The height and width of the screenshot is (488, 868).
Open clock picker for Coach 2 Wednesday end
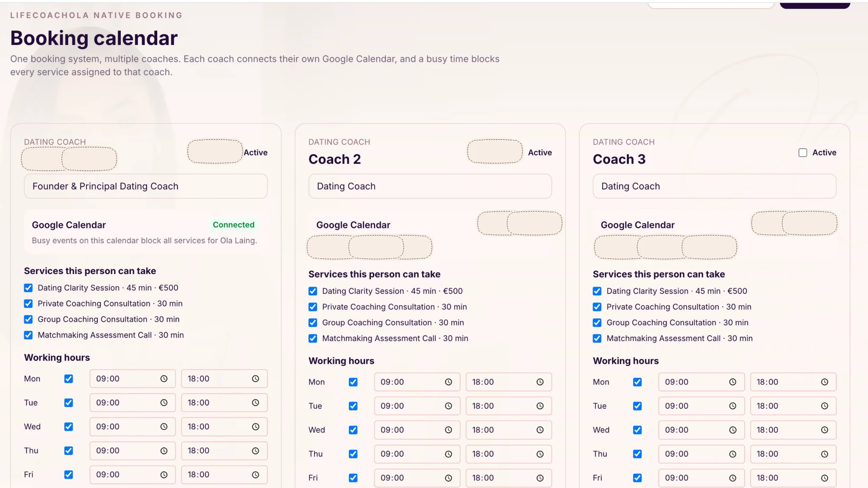540,430
